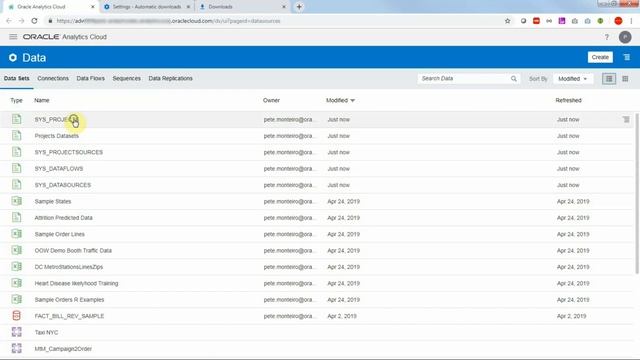Click the browser address bar
Screen dimensions: 640x360
(x=273, y=21)
